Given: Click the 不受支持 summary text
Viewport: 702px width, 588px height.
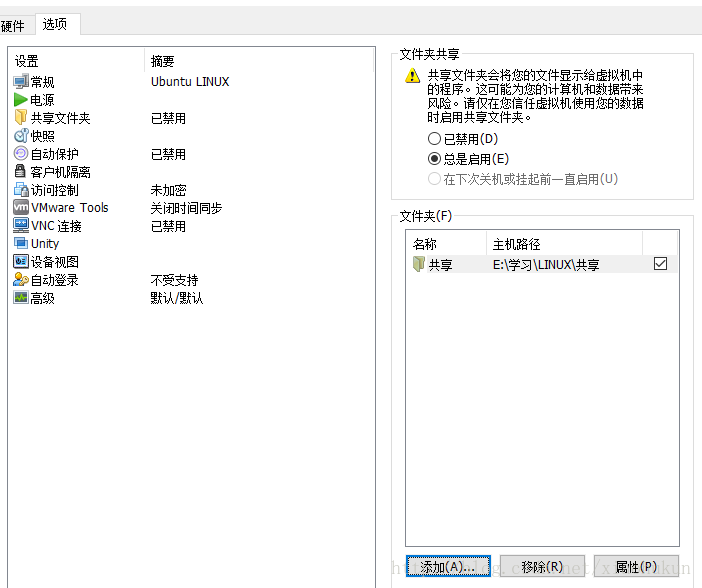Looking at the screenshot, I should (x=175, y=280).
